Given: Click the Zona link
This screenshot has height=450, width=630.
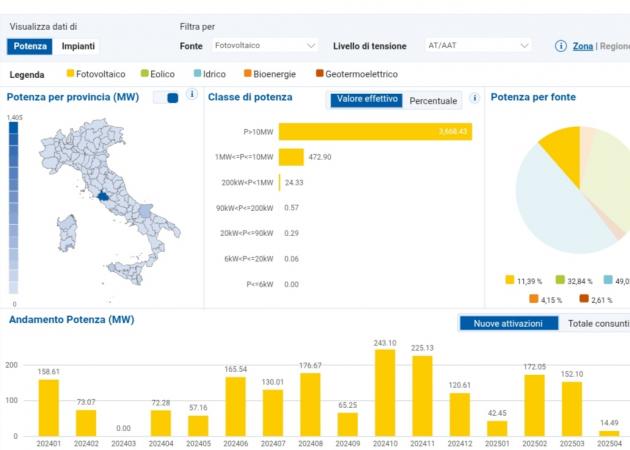Looking at the screenshot, I should tap(583, 46).
